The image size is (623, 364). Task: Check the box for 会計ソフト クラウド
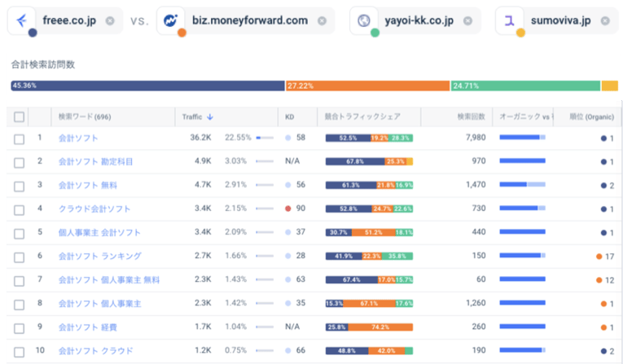(19, 352)
